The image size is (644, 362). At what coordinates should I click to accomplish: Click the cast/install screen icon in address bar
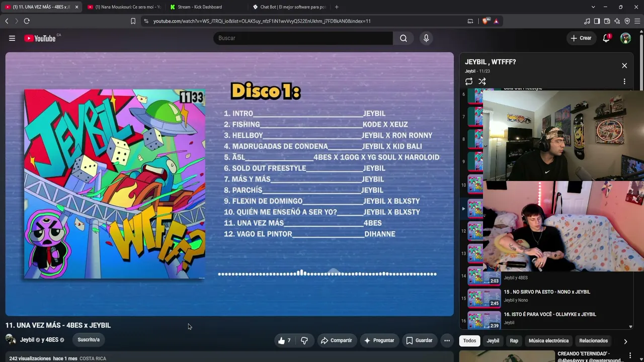[x=470, y=21]
